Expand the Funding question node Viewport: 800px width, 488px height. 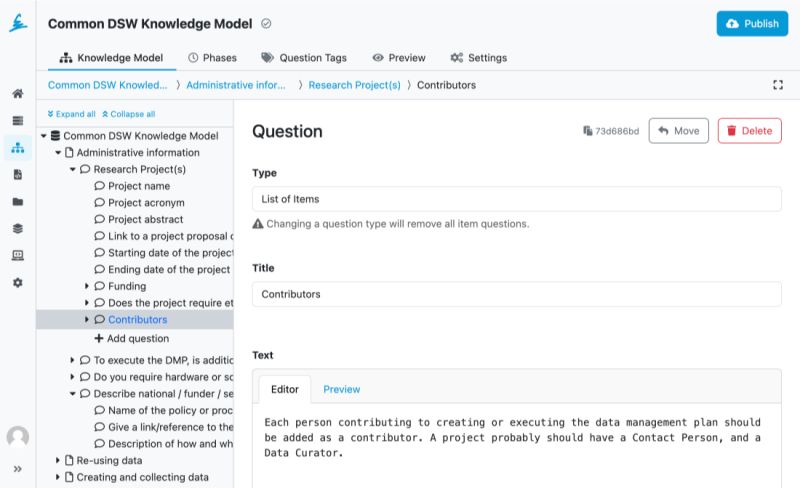87,287
